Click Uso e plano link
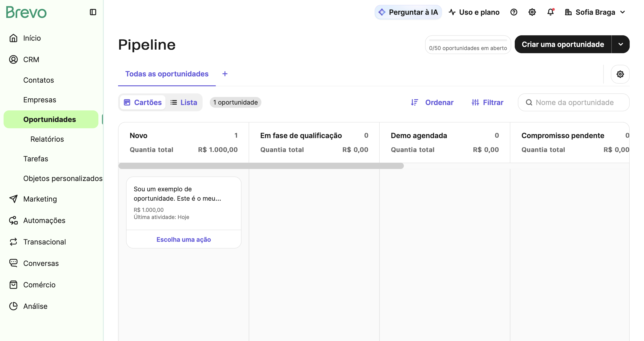 coord(474,12)
